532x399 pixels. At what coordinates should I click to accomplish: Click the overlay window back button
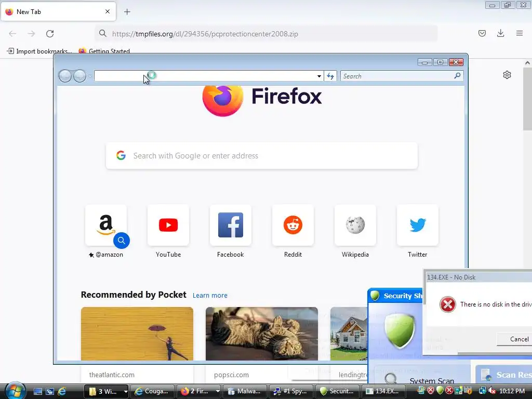(65, 76)
